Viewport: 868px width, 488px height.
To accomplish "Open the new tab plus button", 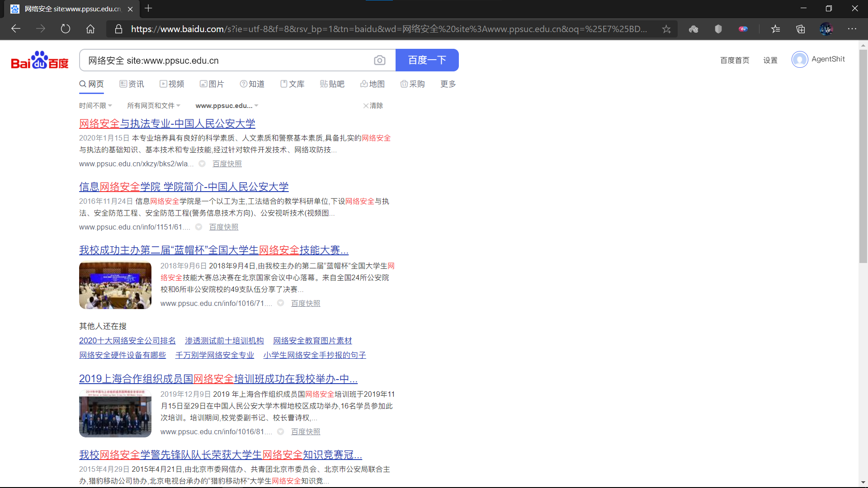I will coord(148,8).
